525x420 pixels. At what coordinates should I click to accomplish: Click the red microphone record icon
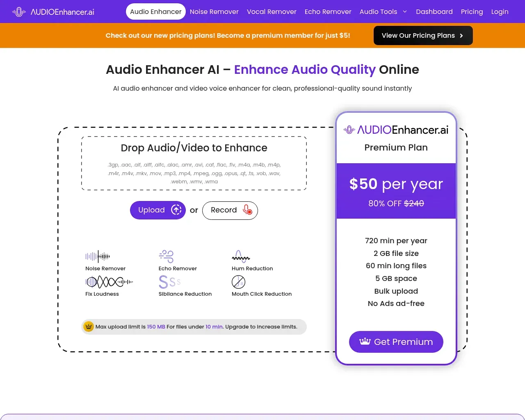coord(247,210)
